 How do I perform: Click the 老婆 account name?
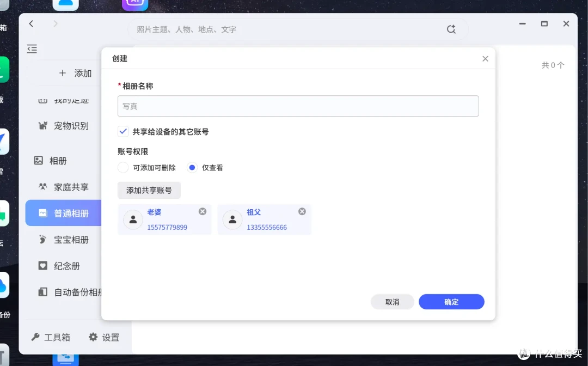click(x=154, y=212)
